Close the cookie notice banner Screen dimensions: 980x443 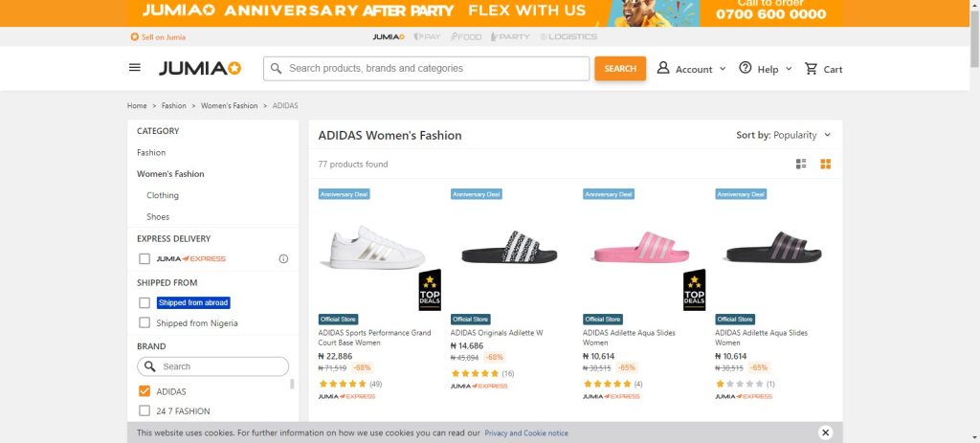[x=826, y=432]
